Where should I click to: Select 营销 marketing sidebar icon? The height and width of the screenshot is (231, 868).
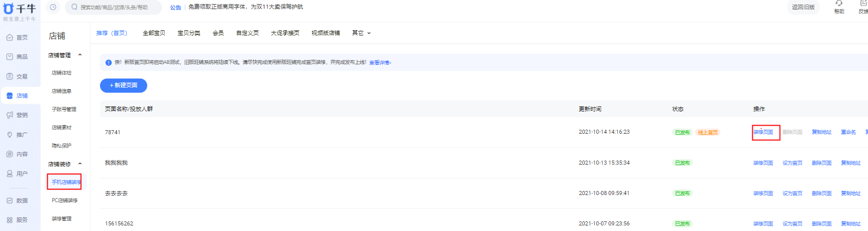pos(10,115)
